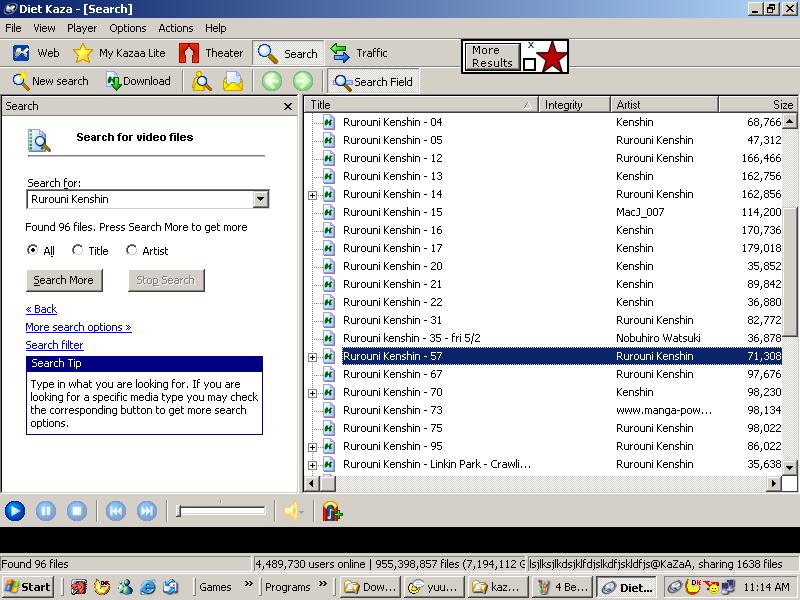Select the Artist radio button
Screen dimensions: 800x600
tap(132, 251)
